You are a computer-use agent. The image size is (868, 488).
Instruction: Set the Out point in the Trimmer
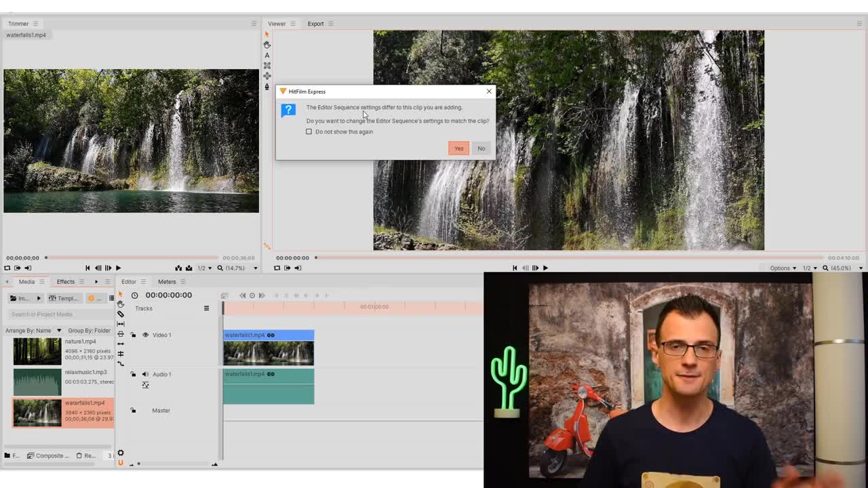click(x=28, y=268)
